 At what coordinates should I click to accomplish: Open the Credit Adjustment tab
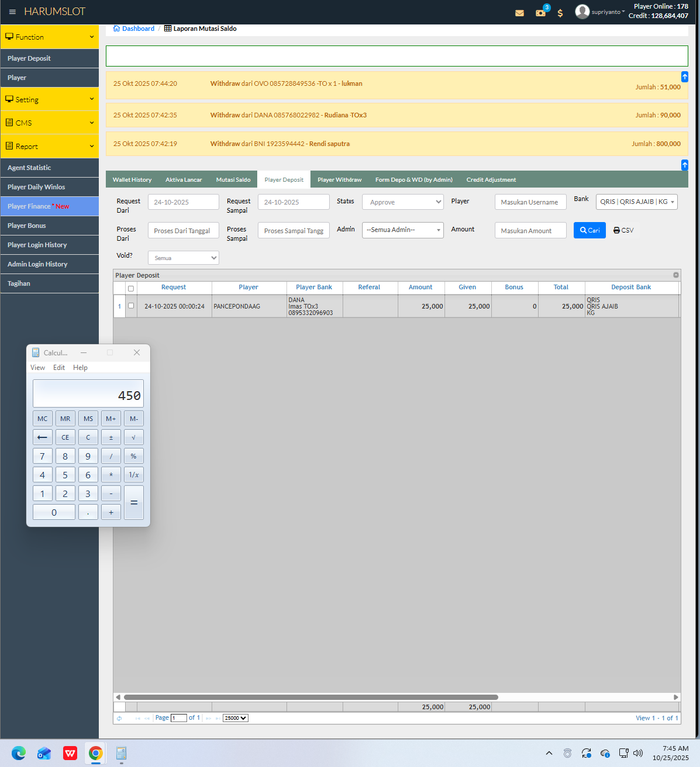tap(491, 180)
